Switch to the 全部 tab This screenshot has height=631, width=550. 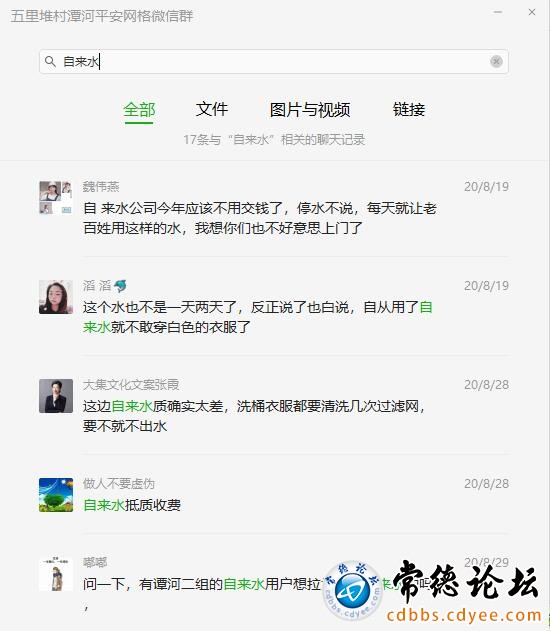(139, 109)
